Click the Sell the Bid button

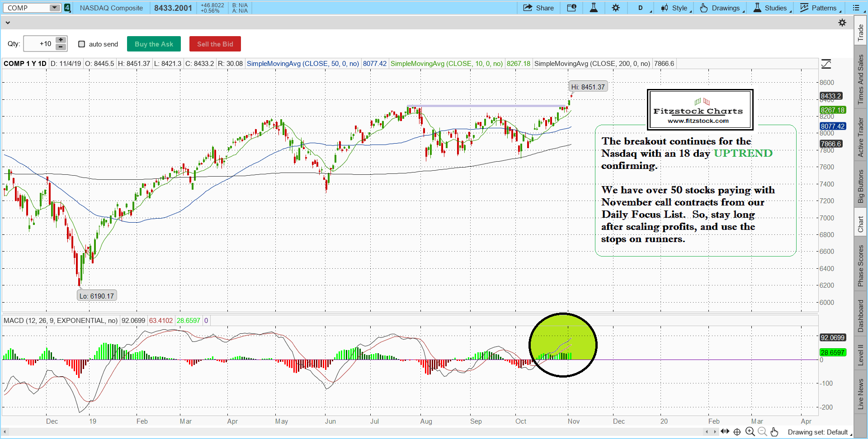[215, 44]
